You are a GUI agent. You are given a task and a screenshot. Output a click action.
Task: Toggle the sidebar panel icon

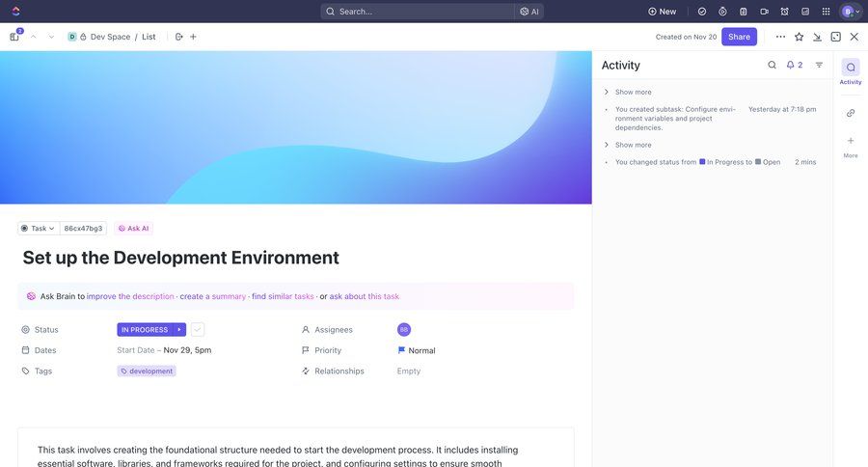[14, 37]
